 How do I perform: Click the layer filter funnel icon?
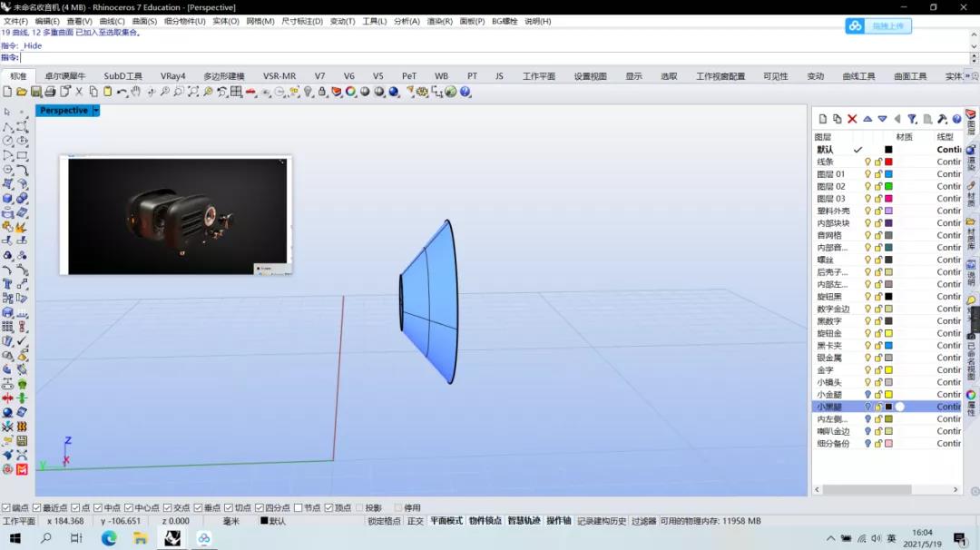click(913, 119)
